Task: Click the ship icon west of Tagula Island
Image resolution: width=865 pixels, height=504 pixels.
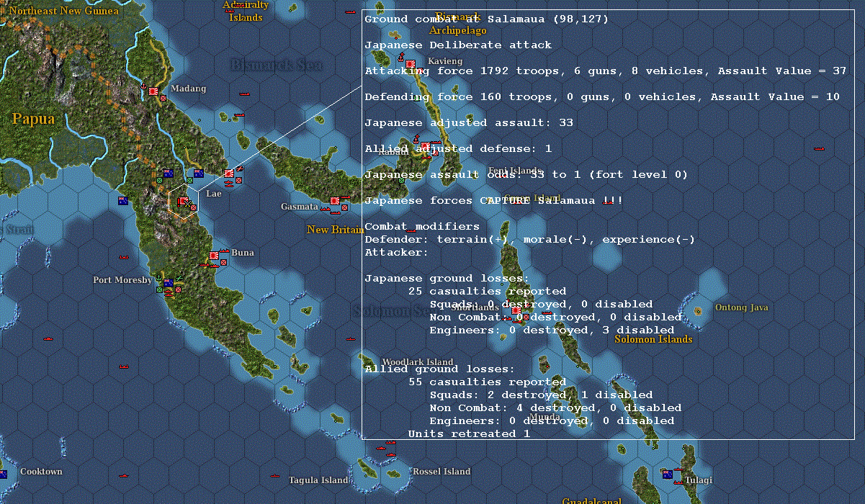Action: 274,475
